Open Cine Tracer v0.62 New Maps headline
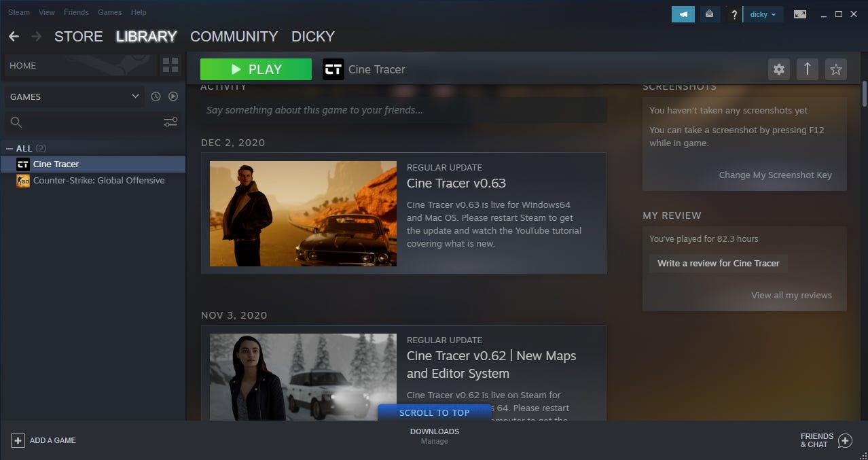The height and width of the screenshot is (460, 868). pos(492,365)
